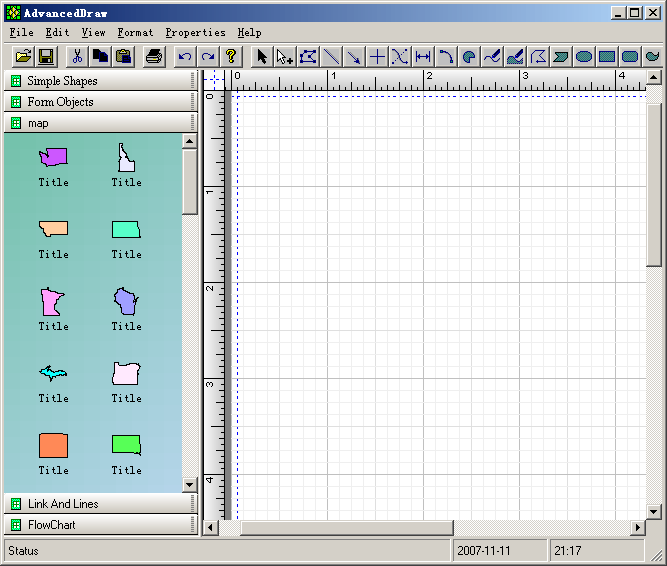Viewport: 667px width, 566px height.
Task: Expand the Simple Shapes panel
Action: point(101,80)
